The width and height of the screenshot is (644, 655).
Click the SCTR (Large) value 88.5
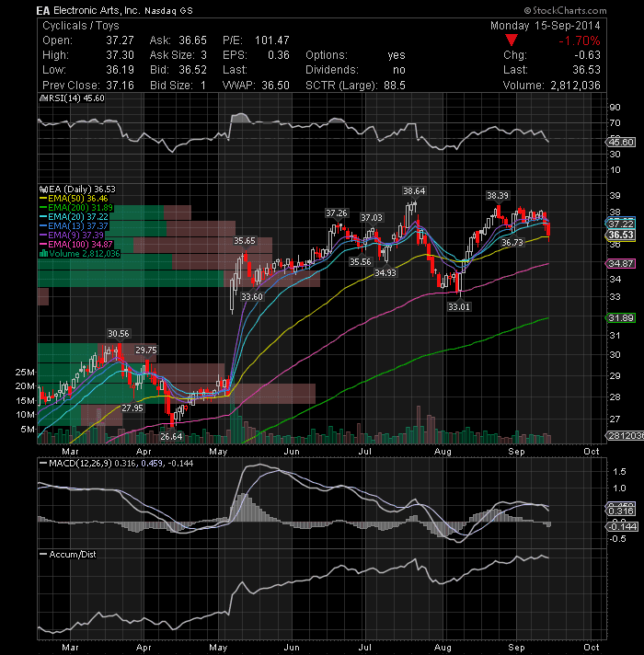tap(395, 86)
